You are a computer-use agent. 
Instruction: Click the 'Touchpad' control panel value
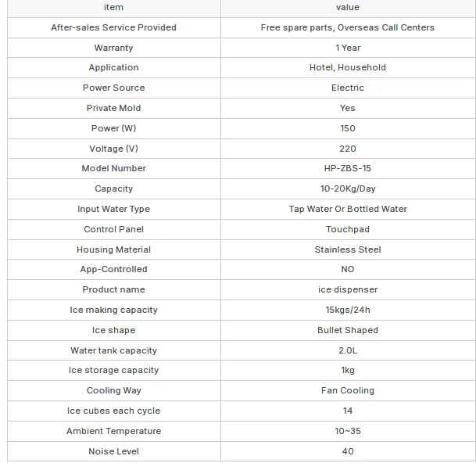[348, 229]
